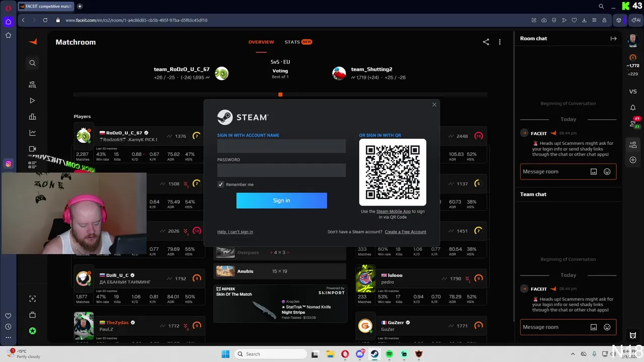Click the address bar with faceit.com URL

(136, 20)
